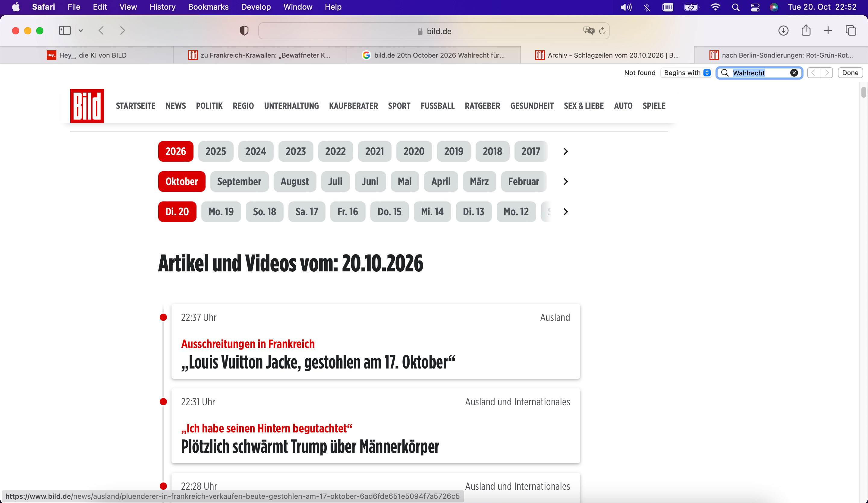868x503 pixels.
Task: Open the share sheet icon
Action: 806,30
